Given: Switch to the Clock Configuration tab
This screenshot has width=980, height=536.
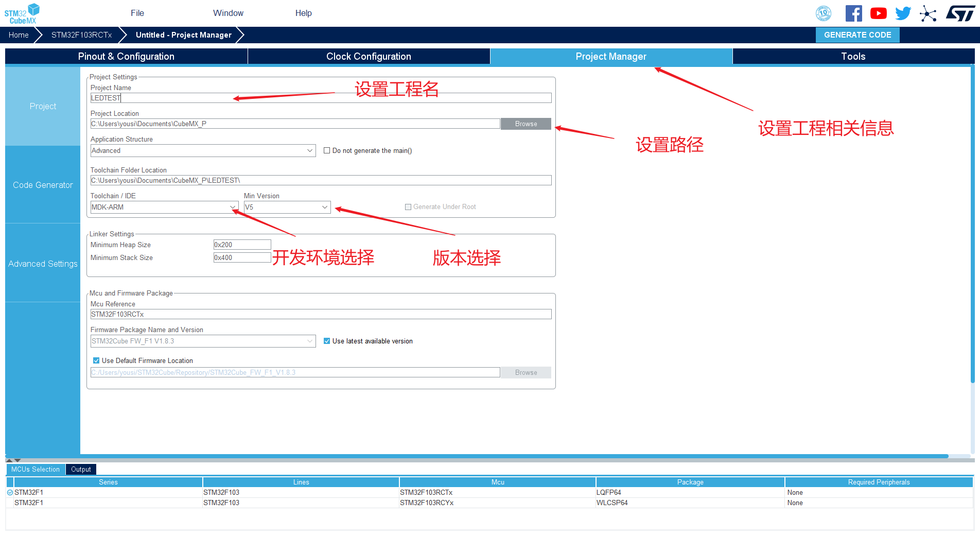Looking at the screenshot, I should pos(369,56).
